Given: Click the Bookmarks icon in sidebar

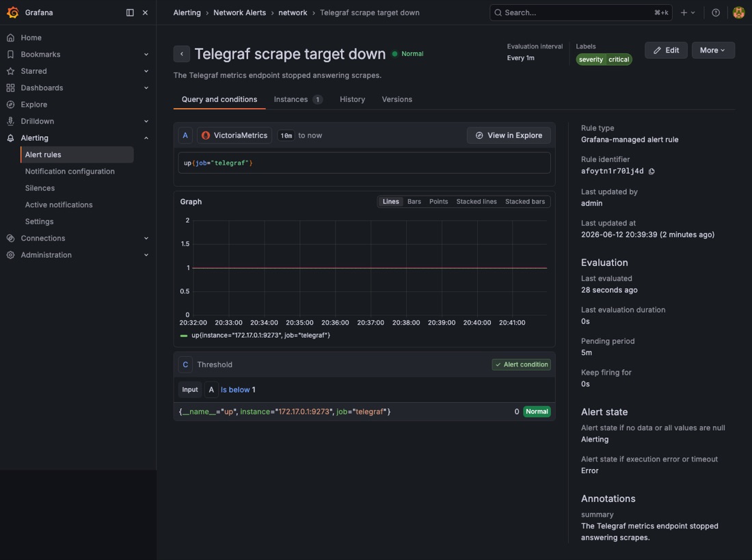Looking at the screenshot, I should pos(10,54).
